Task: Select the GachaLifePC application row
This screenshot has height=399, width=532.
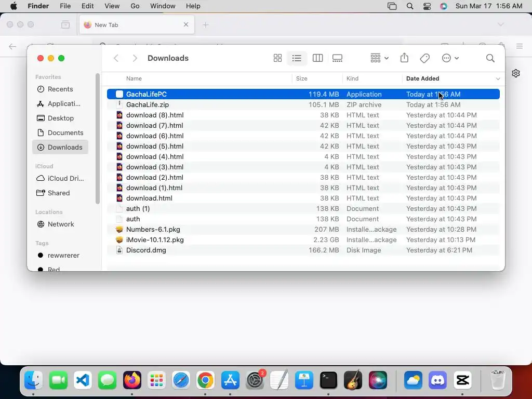Action: coord(303,94)
